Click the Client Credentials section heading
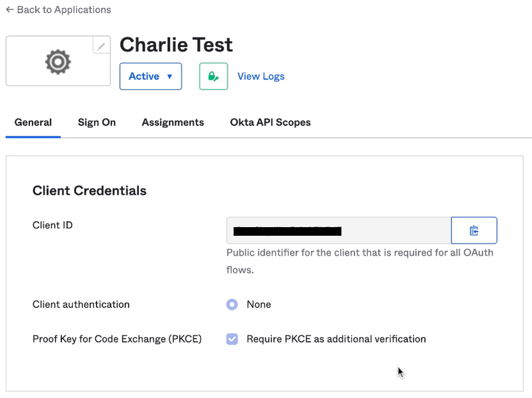 tap(89, 191)
